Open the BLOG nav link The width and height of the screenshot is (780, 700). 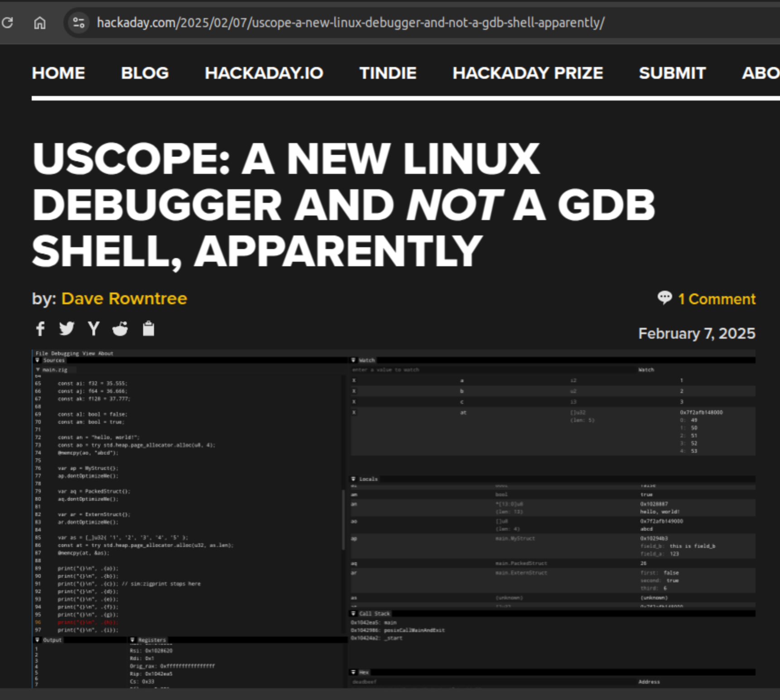point(145,73)
